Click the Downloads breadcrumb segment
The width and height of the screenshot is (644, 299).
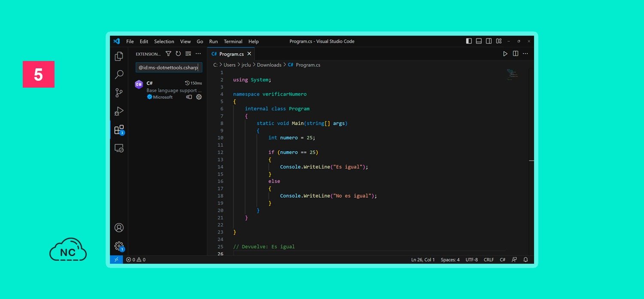[x=269, y=65]
